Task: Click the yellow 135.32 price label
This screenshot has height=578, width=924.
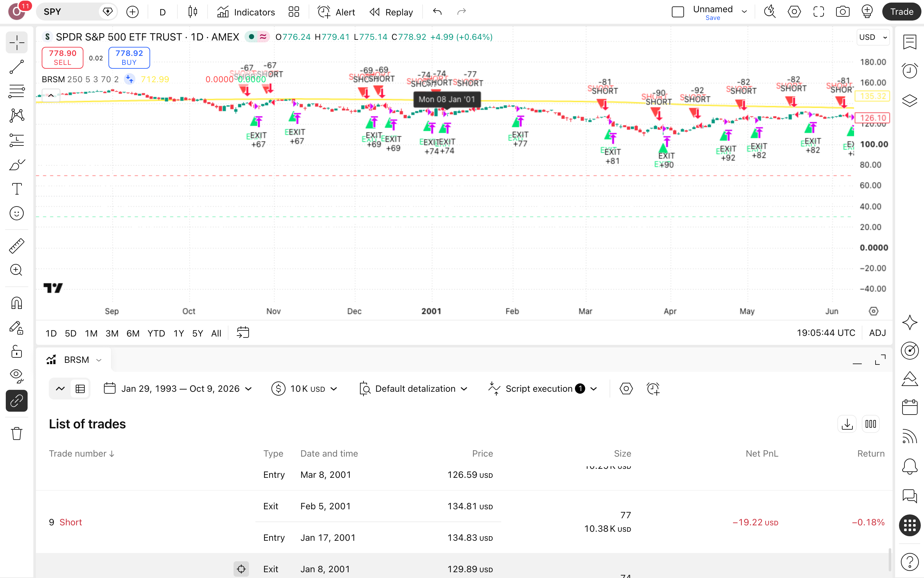Action: point(872,96)
